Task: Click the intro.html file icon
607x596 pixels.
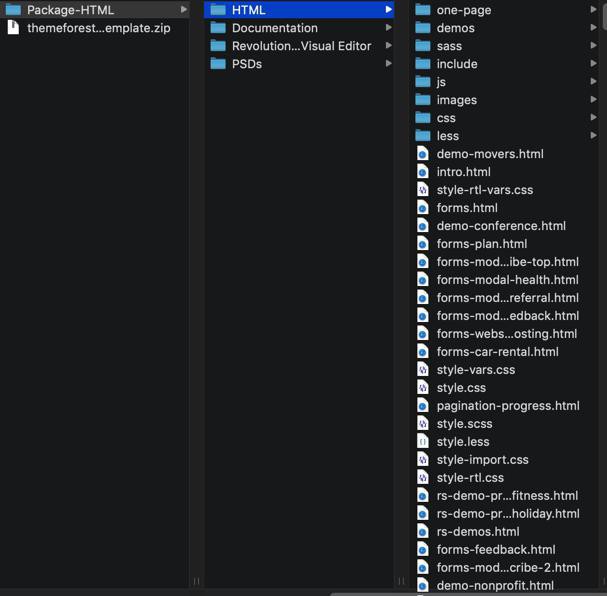Action: [x=423, y=172]
